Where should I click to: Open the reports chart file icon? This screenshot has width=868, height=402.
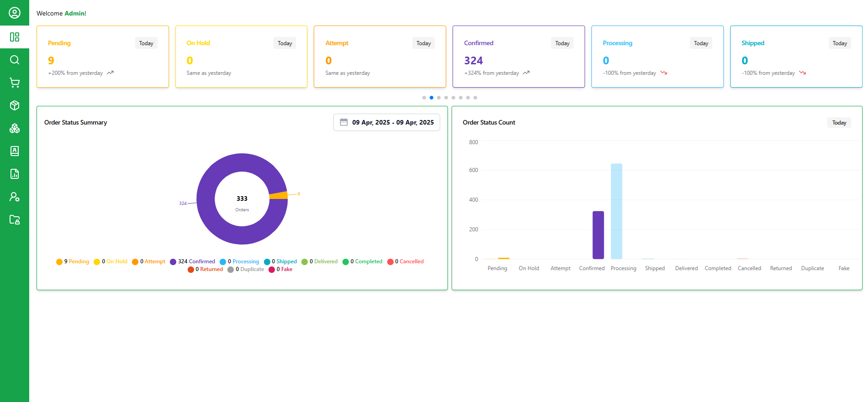pos(15,174)
